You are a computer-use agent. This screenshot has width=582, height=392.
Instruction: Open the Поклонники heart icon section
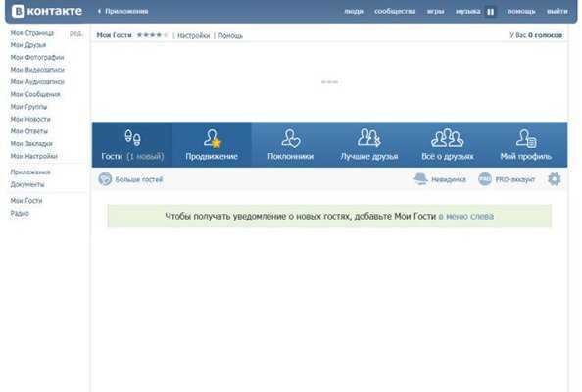291,145
